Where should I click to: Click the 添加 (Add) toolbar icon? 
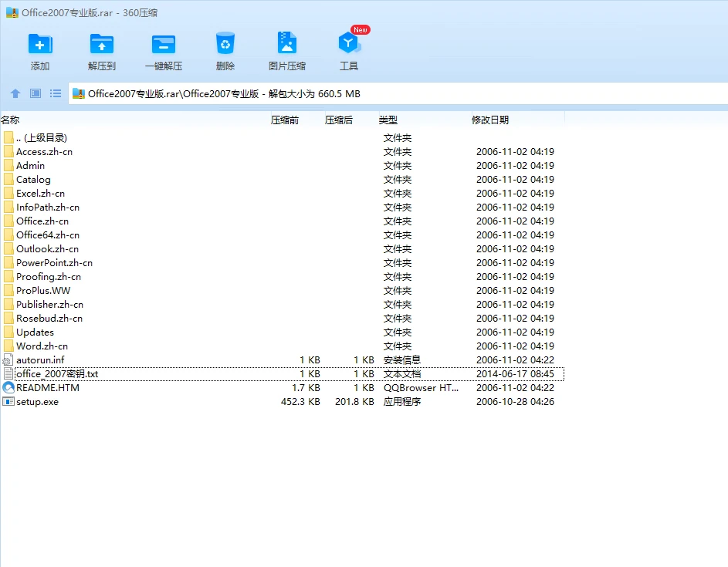pos(40,45)
